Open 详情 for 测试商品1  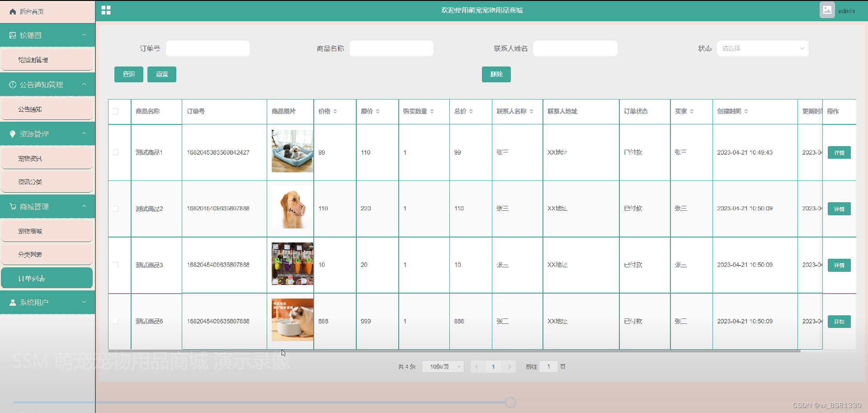839,153
